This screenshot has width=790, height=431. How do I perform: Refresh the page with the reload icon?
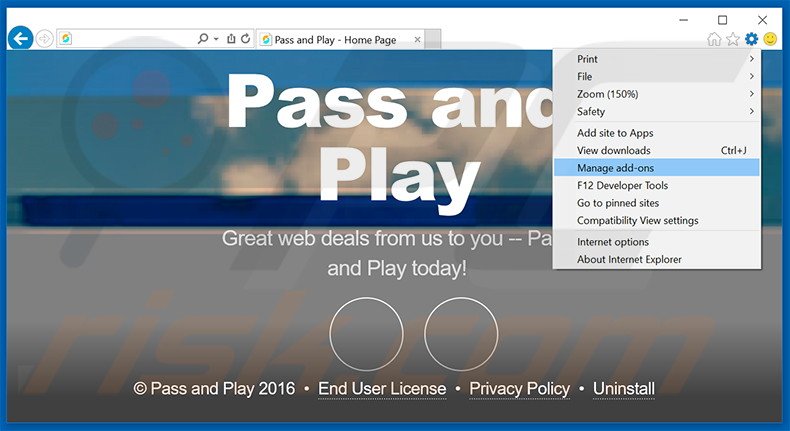pos(245,38)
